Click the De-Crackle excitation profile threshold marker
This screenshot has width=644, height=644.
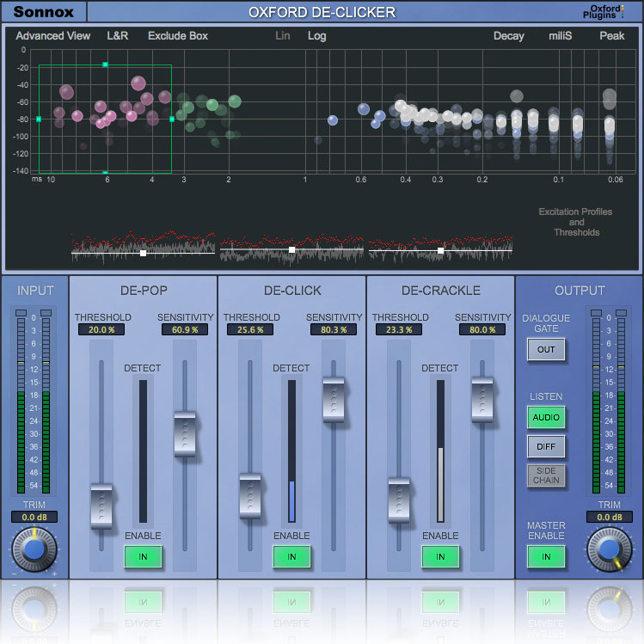tap(440, 251)
